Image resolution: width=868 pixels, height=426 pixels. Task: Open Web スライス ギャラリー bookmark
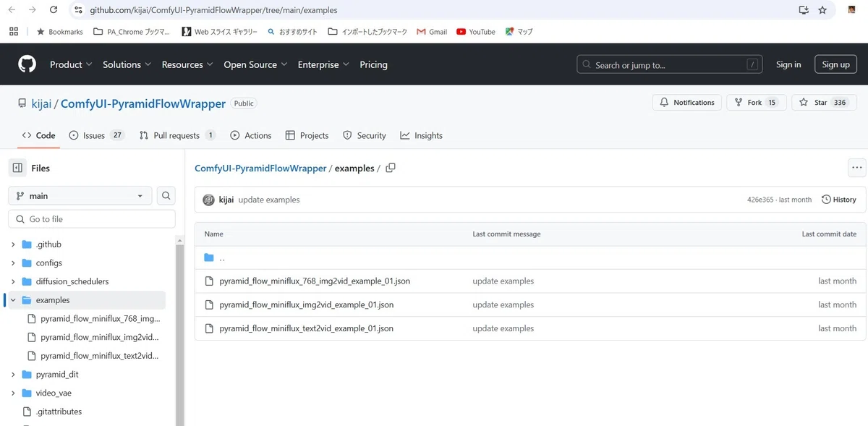pos(219,32)
